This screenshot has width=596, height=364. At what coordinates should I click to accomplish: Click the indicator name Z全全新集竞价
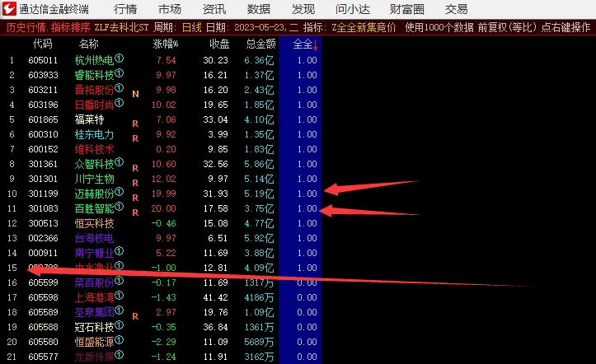click(364, 27)
